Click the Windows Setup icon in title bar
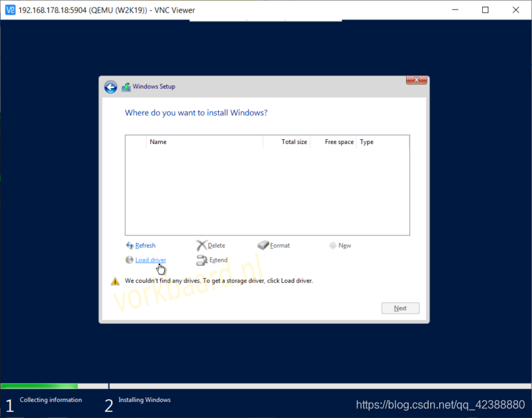Screen dimensions: 532x418 pyautogui.click(x=126, y=87)
